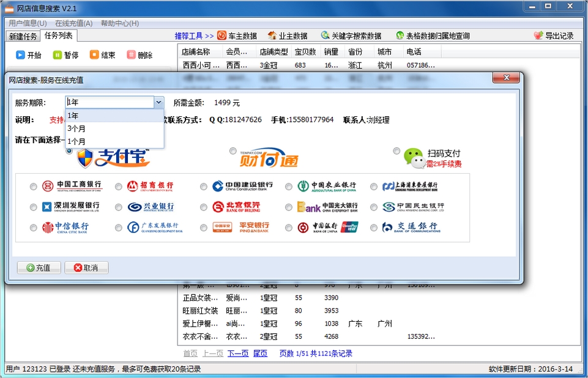The image size is (588, 378).
Task: Select 中国银行 UnionPay radio button
Action: tap(288, 228)
